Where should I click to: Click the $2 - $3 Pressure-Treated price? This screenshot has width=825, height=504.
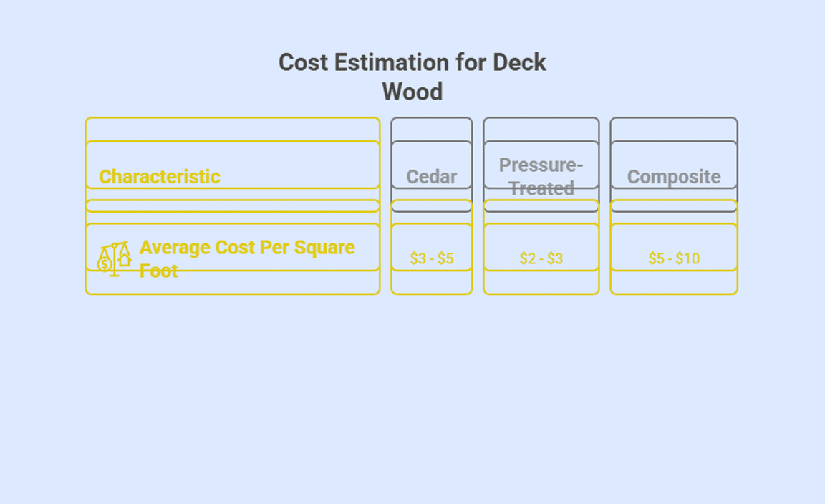(541, 258)
